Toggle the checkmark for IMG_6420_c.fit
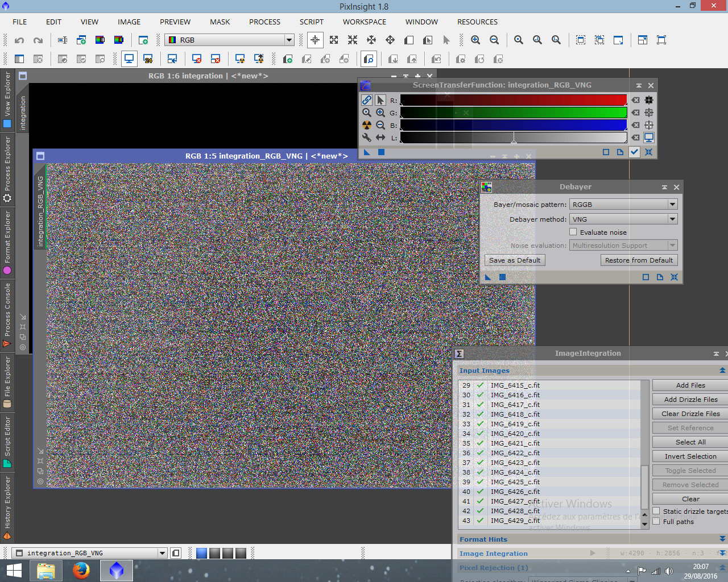The image size is (728, 582). pos(481,433)
